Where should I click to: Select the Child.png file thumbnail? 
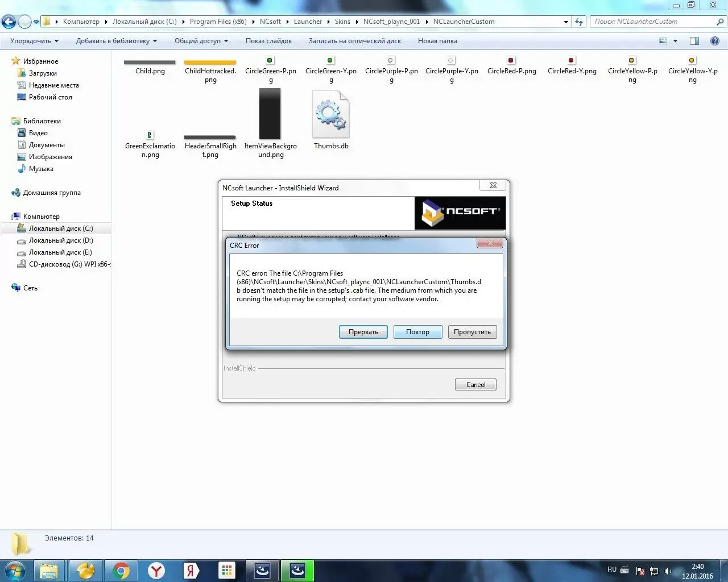pos(150,63)
